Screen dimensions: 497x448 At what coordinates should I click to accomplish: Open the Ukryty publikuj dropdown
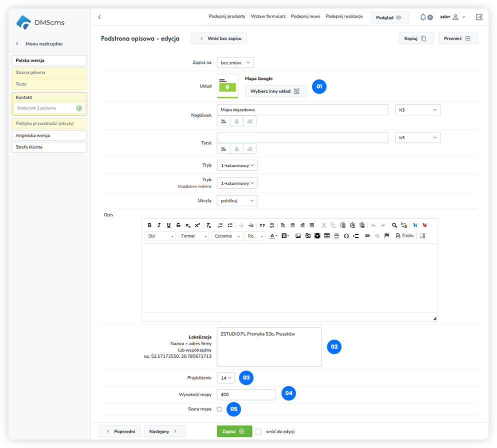[x=237, y=200]
